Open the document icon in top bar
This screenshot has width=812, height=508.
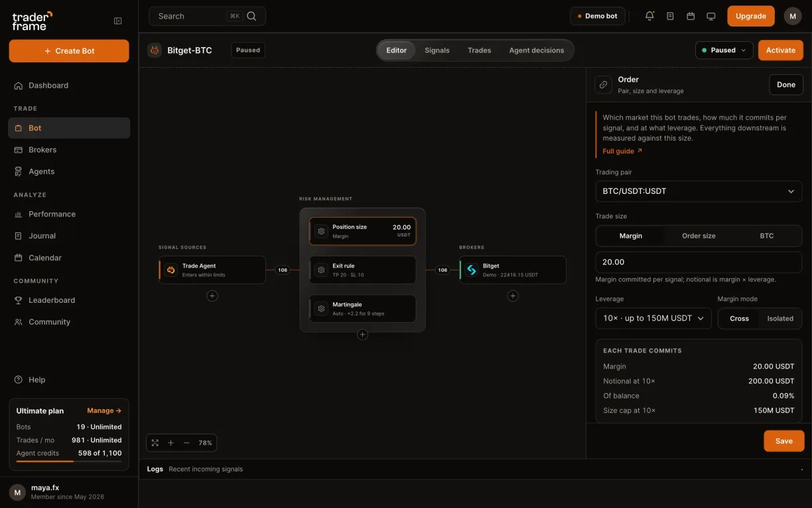pyautogui.click(x=670, y=16)
